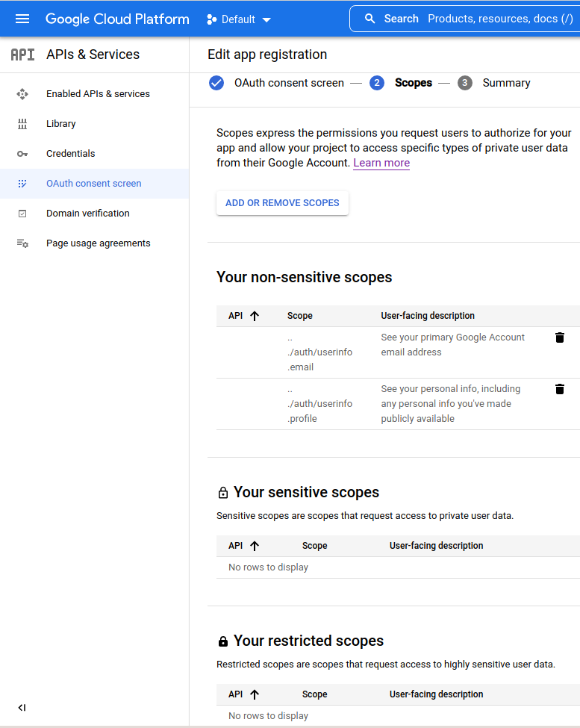The width and height of the screenshot is (580, 728).
Task: Click the sort arrow in the restricted scopes API column
Action: coord(255,694)
